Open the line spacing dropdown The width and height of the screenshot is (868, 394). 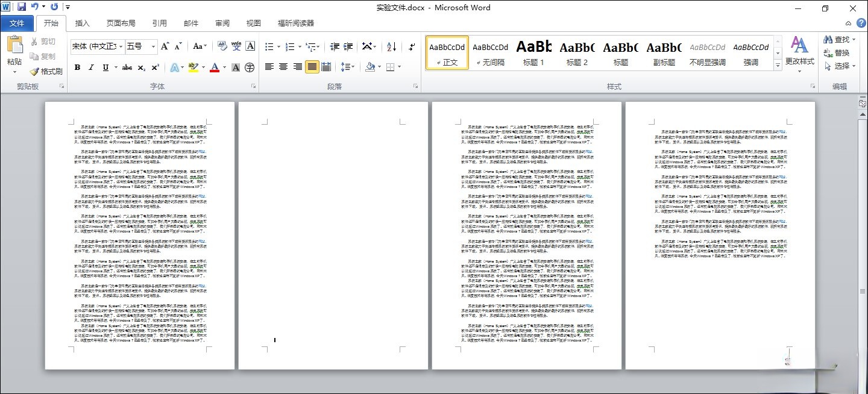[x=353, y=67]
